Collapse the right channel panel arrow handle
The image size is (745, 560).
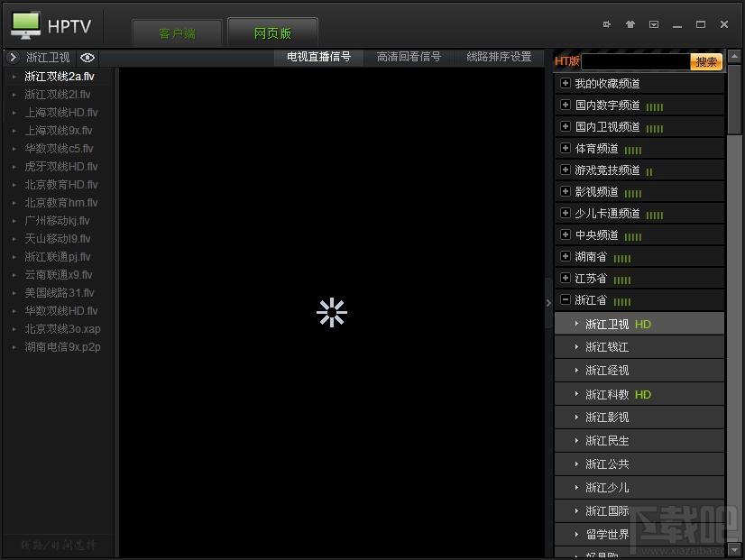[x=548, y=303]
